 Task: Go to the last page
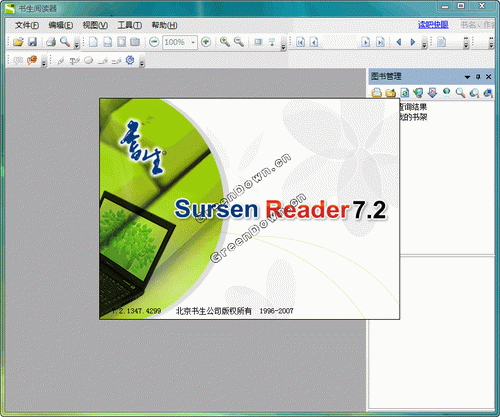380,42
